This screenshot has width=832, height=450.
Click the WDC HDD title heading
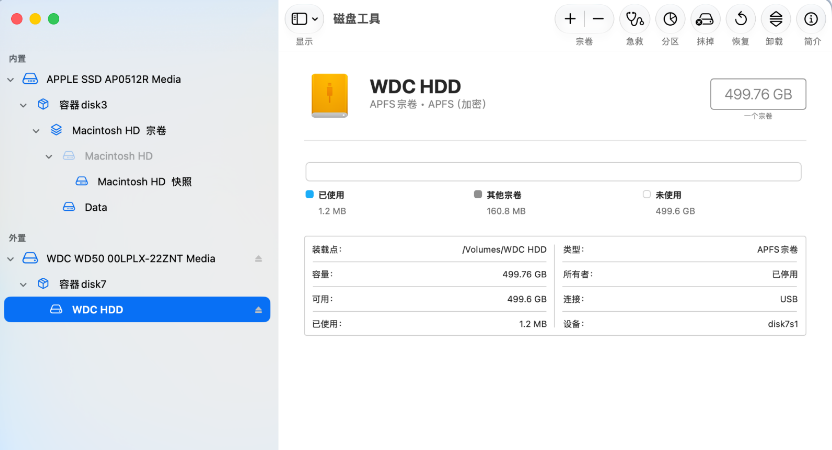pos(415,86)
